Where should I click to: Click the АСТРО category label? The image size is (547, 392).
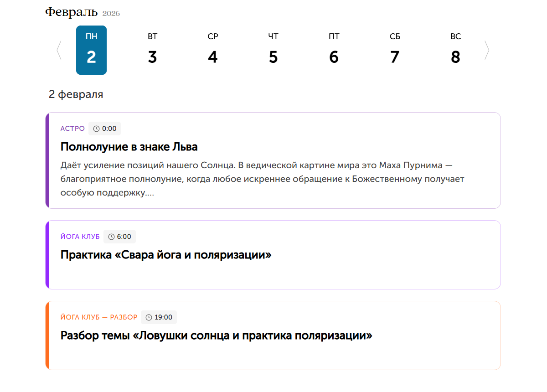coord(72,129)
